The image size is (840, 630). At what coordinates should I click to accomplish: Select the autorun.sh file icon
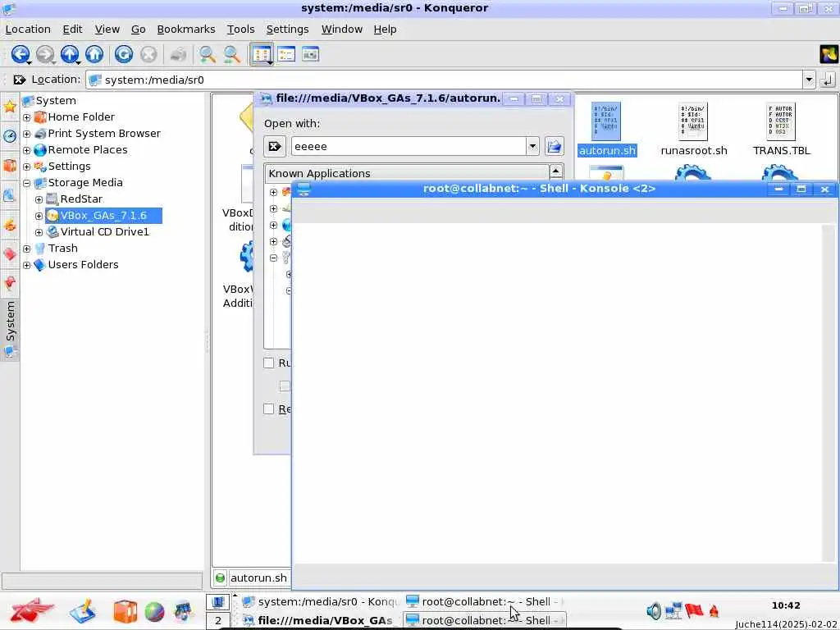(606, 121)
